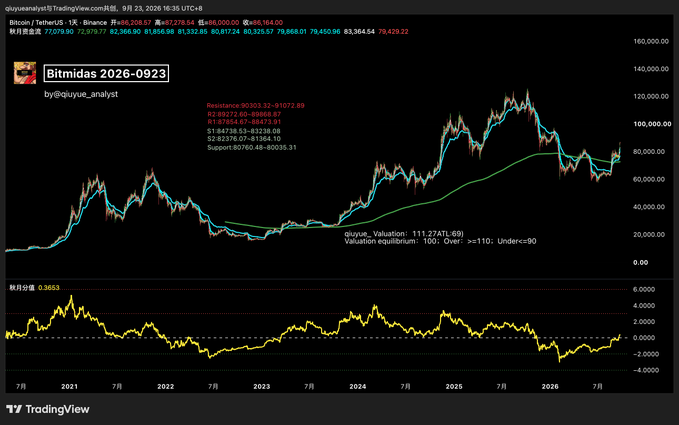Click the 6.0000 oscillator axis label
Screen dimensions: 679x425
(644, 289)
